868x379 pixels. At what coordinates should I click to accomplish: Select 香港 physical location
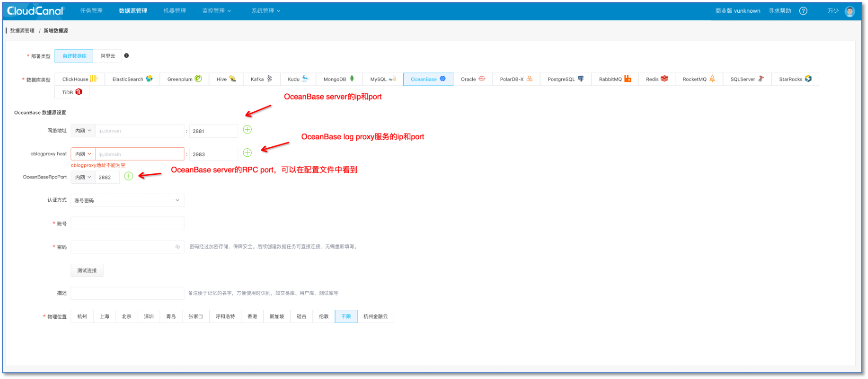pyautogui.click(x=252, y=316)
